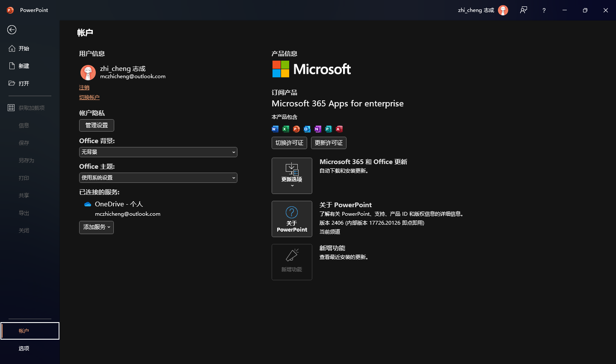616x364 pixels.
Task: Click the back arrow icon in sidebar
Action: (12, 29)
